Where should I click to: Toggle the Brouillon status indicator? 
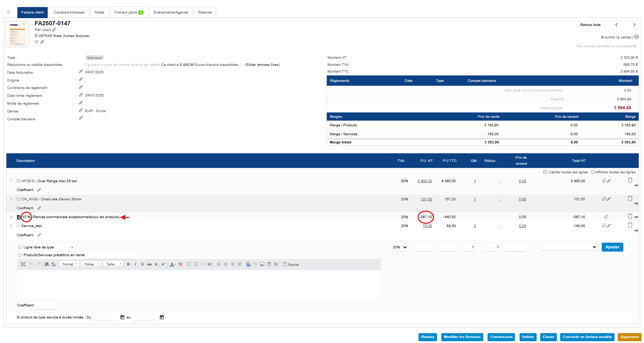click(636, 37)
